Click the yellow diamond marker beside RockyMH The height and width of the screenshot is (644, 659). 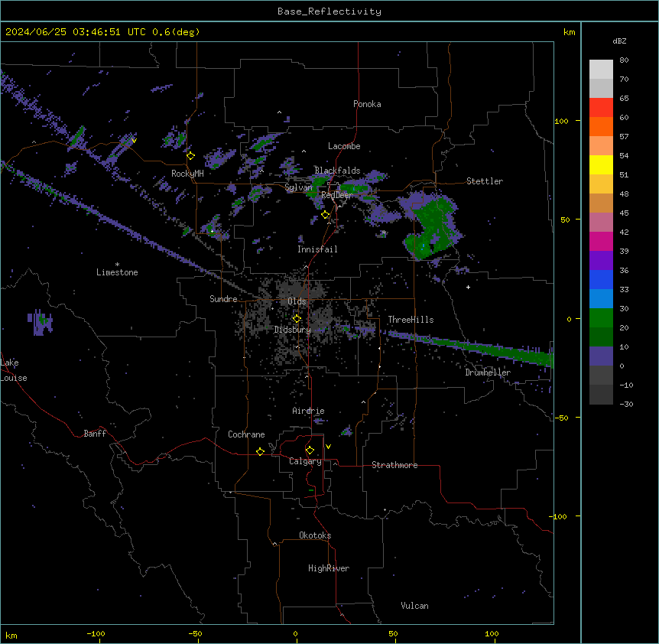191,156
